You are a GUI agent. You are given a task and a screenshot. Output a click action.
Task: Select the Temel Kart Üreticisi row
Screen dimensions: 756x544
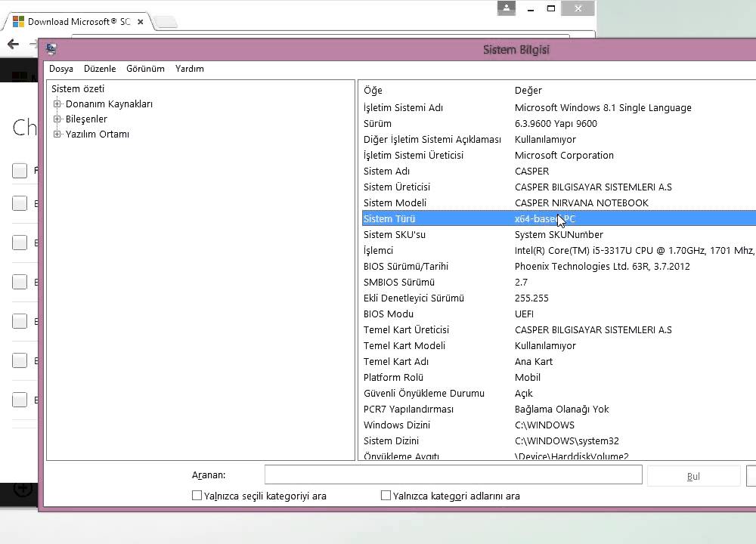pyautogui.click(x=559, y=330)
